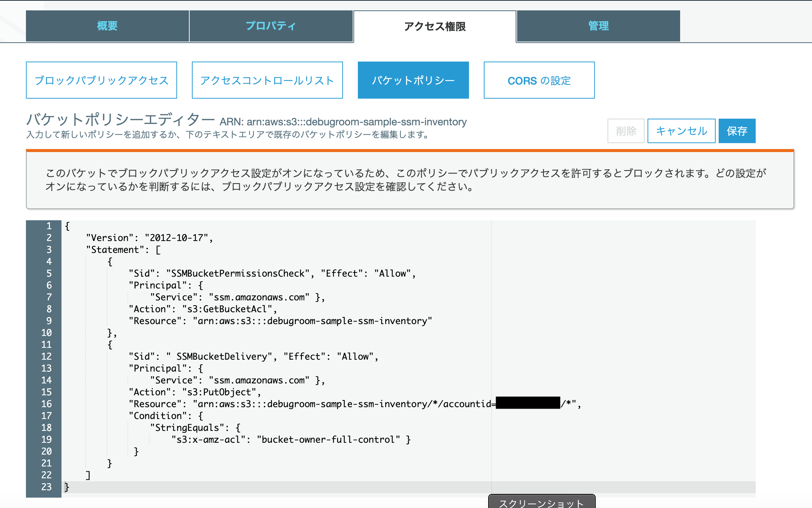Viewport: 812px width, 508px height.
Task: Click the line 9 Resource ARN text
Action: (280, 321)
